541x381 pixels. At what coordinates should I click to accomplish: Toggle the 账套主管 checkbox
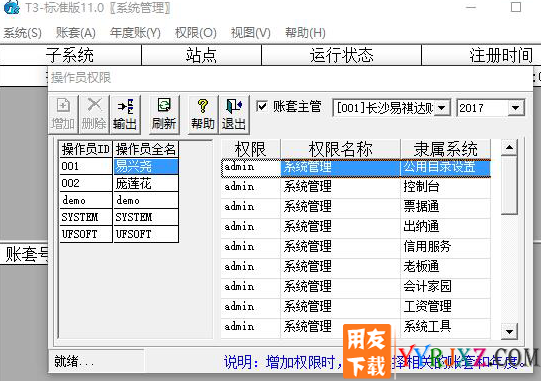[x=262, y=106]
